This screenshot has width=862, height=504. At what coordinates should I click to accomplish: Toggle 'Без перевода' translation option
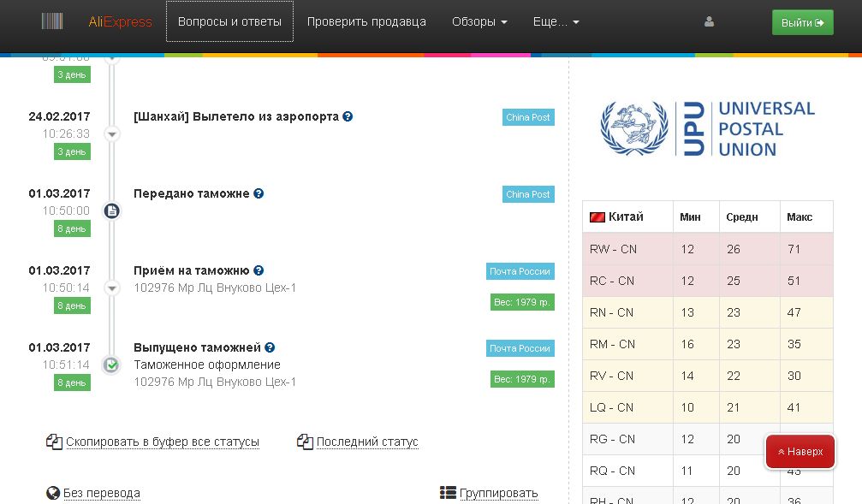(x=101, y=493)
